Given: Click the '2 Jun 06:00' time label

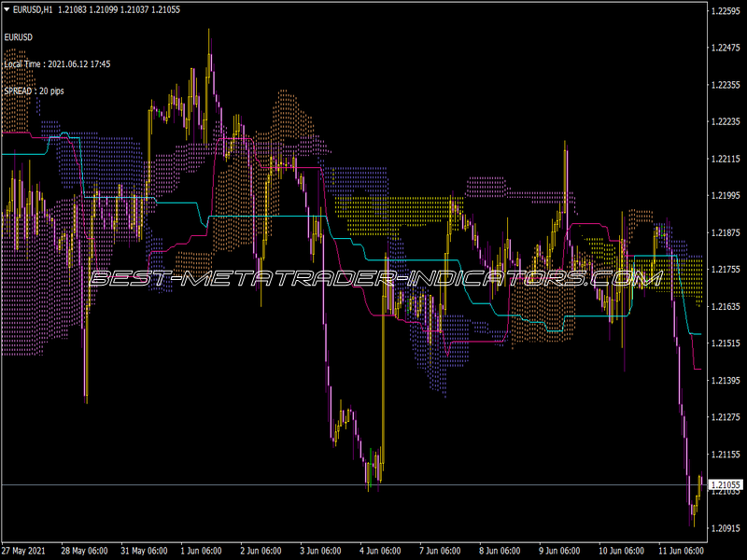Looking at the screenshot, I should 261,551.
